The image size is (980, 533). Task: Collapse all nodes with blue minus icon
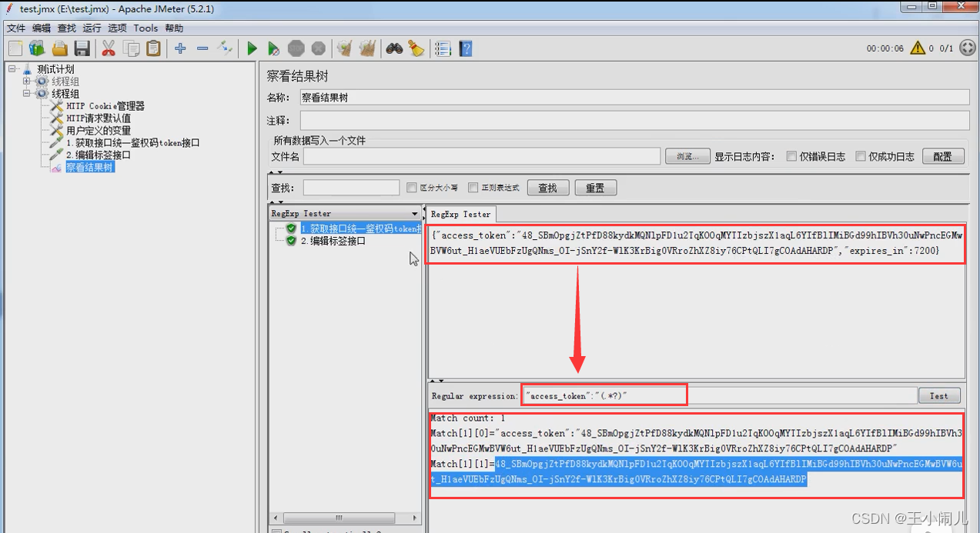202,48
